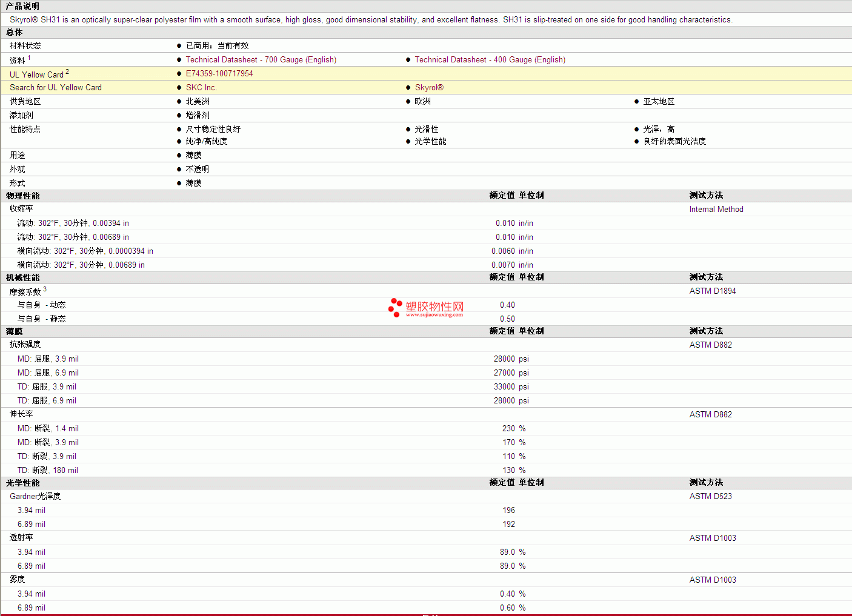852x616 pixels.
Task: Click the '尺寸稳定性良好' feature
Action: click(213, 129)
